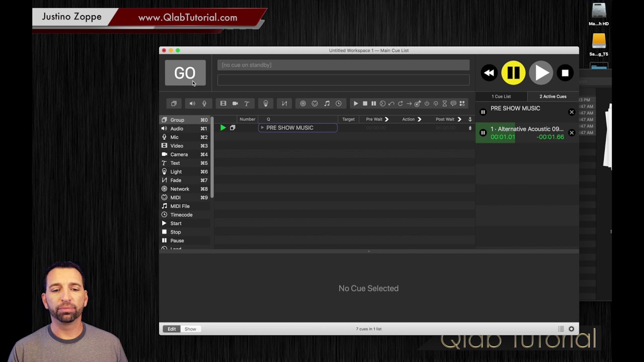Select Video in the cue type sidebar
644x362 pixels.
(185, 146)
